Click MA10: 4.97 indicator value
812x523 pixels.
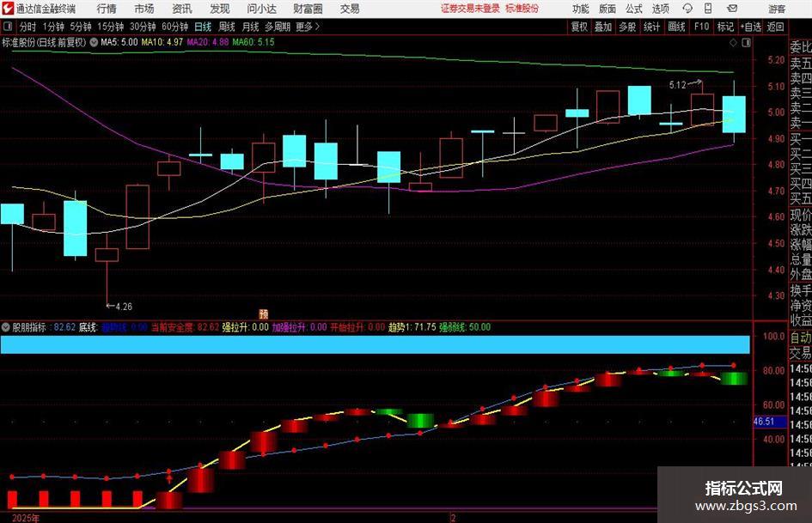tap(162, 42)
